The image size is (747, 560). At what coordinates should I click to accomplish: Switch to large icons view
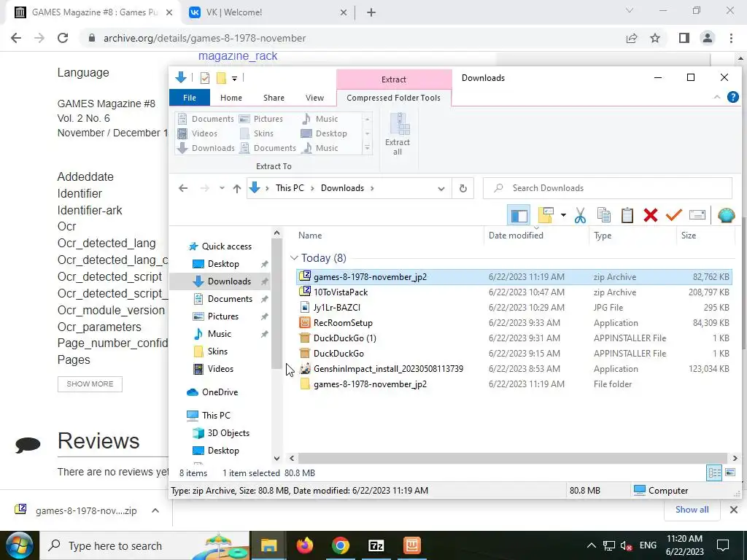(729, 472)
